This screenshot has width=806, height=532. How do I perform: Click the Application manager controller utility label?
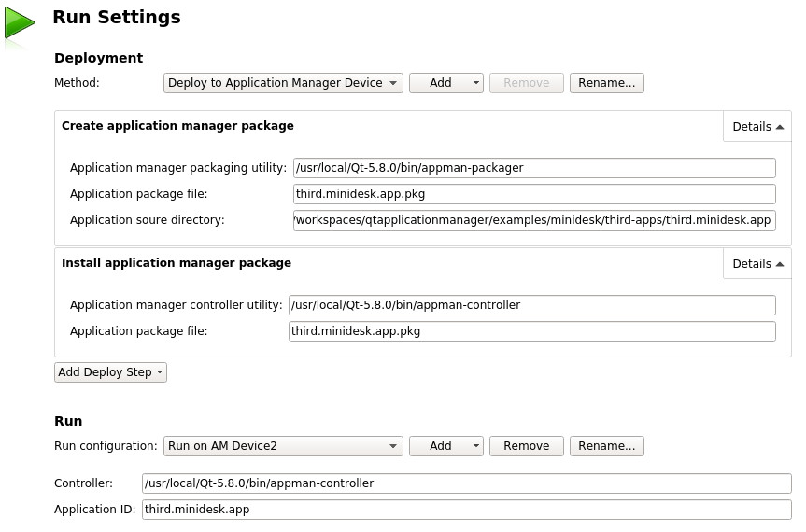[x=176, y=305]
